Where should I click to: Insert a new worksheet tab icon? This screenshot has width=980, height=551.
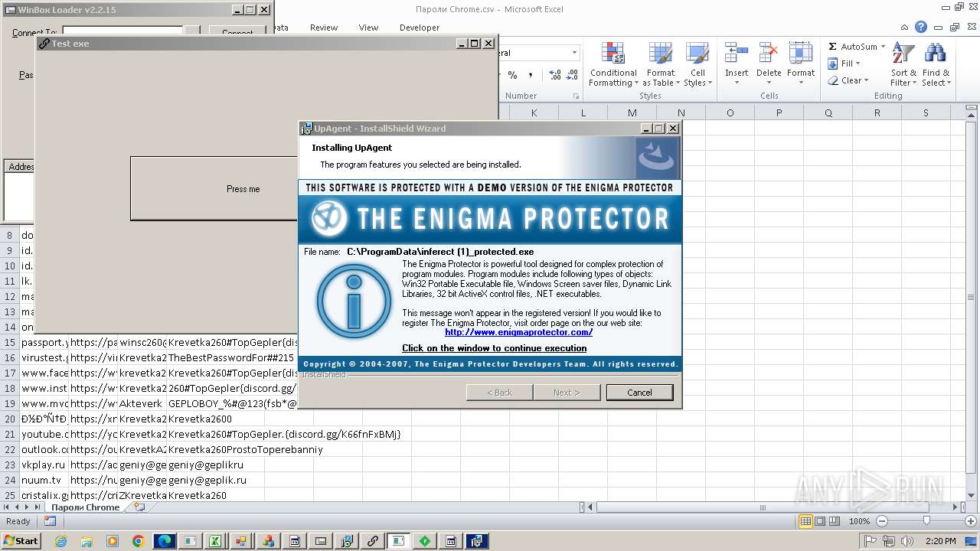click(139, 507)
